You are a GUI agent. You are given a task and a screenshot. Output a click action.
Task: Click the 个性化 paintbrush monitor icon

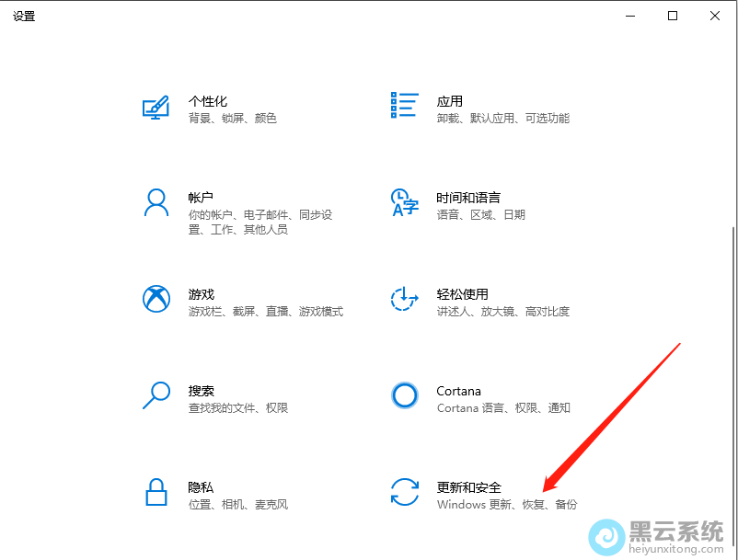click(156, 107)
